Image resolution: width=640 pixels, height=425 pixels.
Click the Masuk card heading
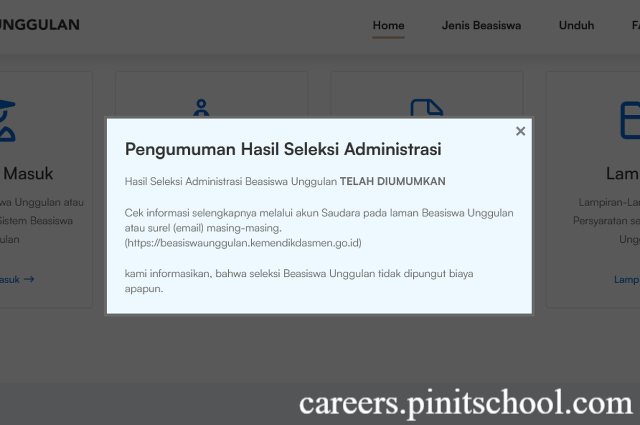28,174
